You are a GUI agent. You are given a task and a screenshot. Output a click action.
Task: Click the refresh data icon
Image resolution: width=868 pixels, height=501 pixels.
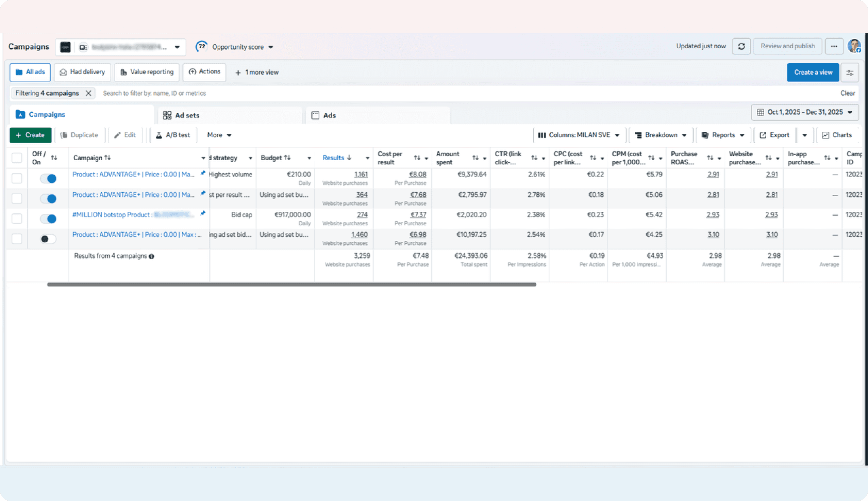(741, 46)
